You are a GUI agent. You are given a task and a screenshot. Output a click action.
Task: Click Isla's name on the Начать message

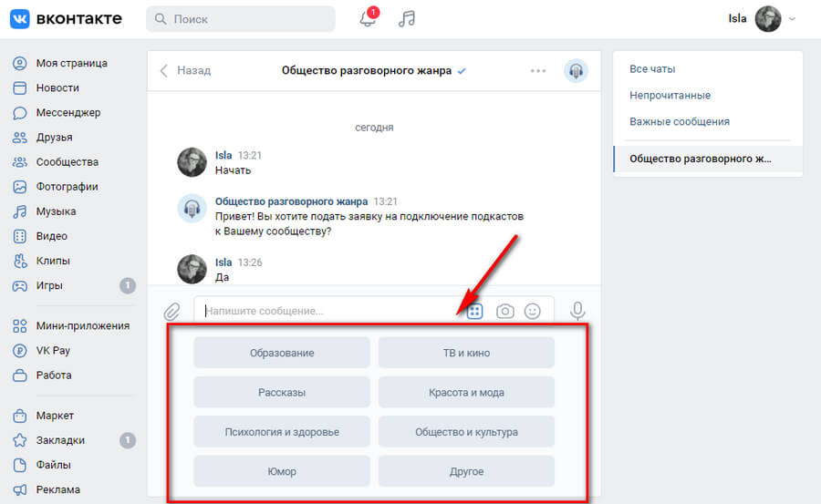pyautogui.click(x=223, y=156)
